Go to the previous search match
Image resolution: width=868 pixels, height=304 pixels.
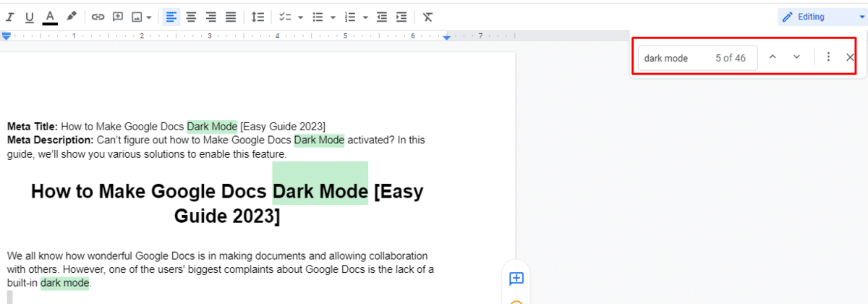pyautogui.click(x=772, y=57)
